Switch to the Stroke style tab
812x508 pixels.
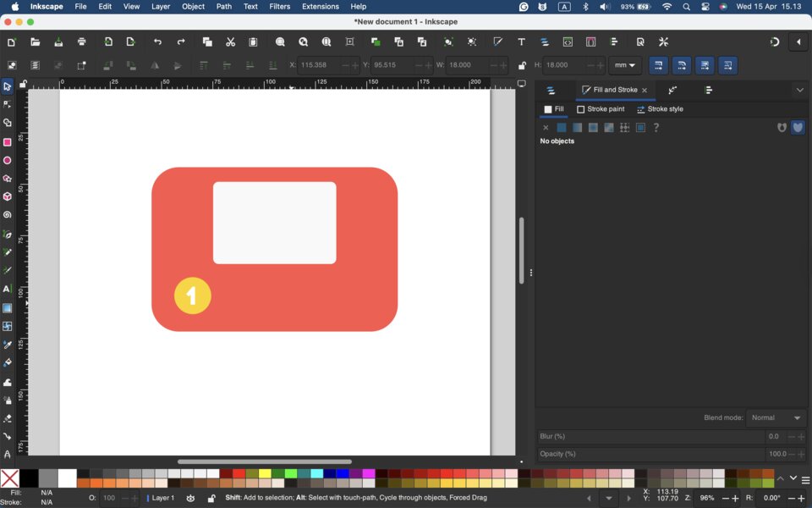tap(660, 109)
